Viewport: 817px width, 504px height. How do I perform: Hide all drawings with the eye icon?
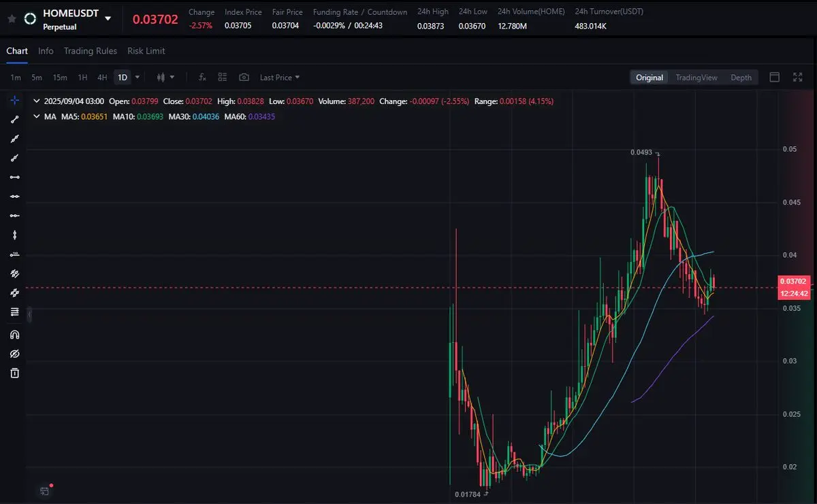(15, 354)
